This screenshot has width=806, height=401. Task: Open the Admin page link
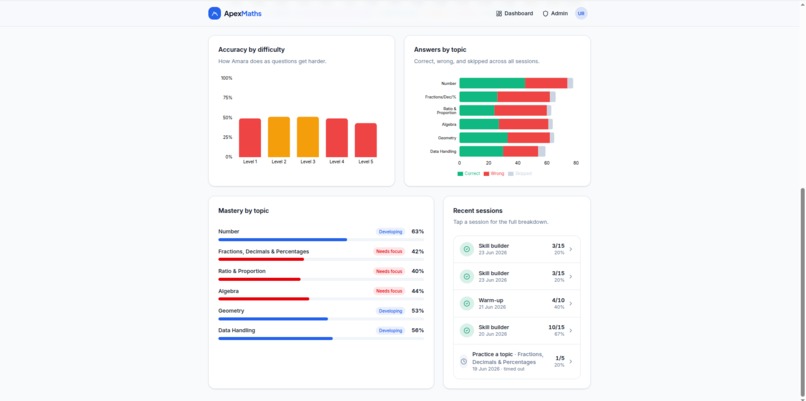point(555,13)
